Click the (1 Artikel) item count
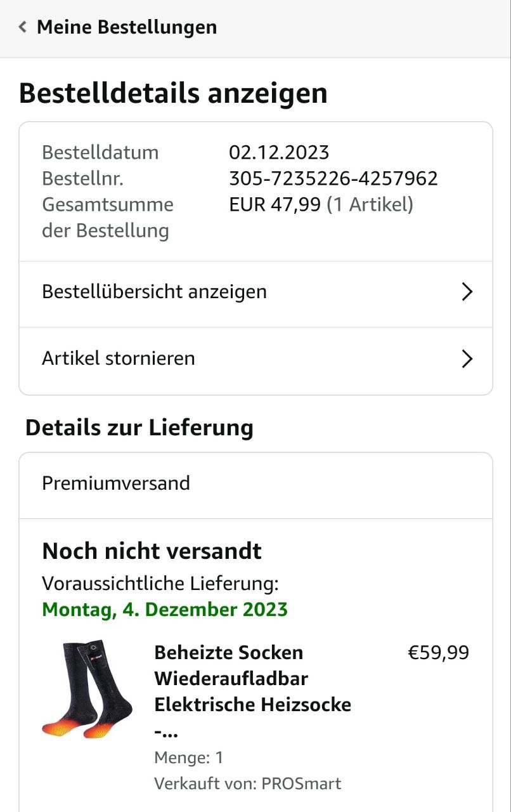This screenshot has height=812, width=511. 370,205
